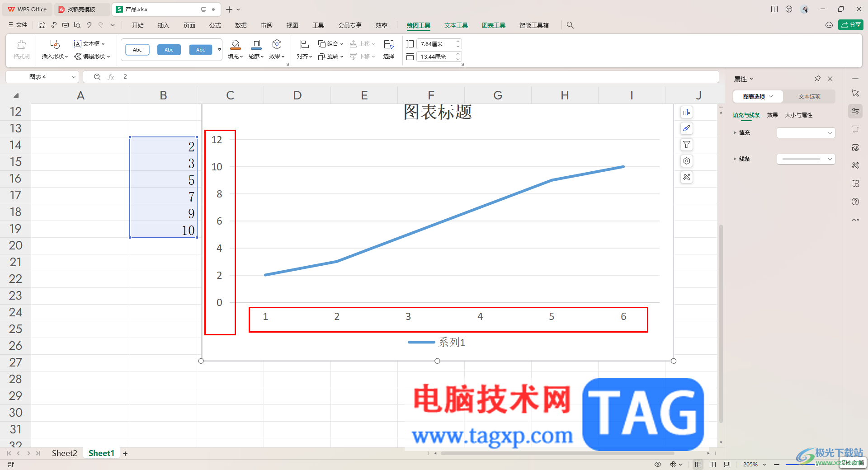Add a new sheet with plus button
This screenshot has height=470, width=868.
pyautogui.click(x=125, y=454)
